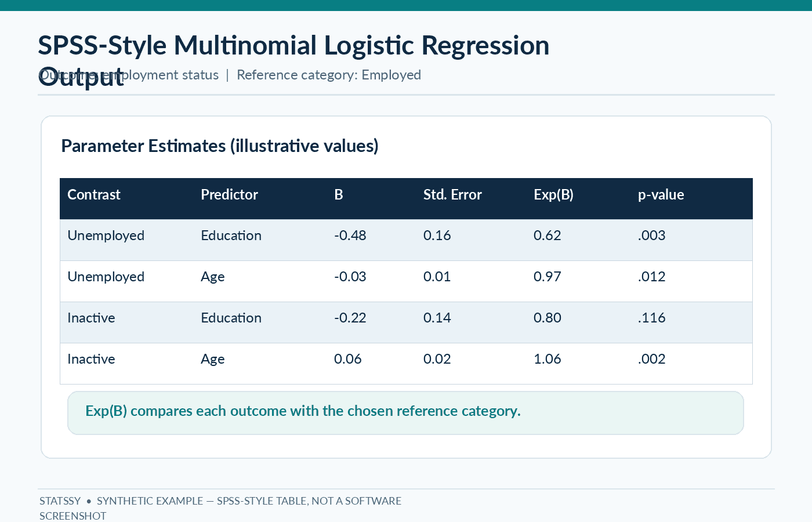This screenshot has height=522, width=812.
Task: Select the B value '-0.22'
Action: click(350, 318)
